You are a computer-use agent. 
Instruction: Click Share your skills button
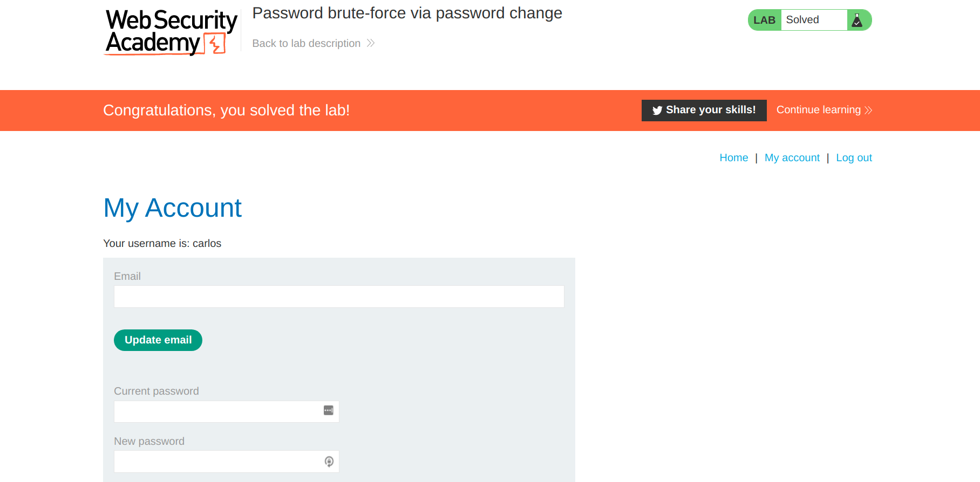tap(704, 111)
